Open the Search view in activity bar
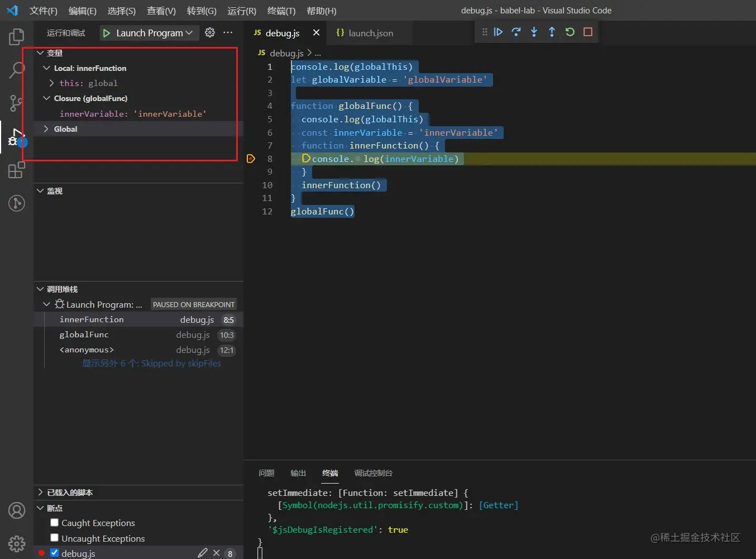The height and width of the screenshot is (559, 756). point(17,70)
